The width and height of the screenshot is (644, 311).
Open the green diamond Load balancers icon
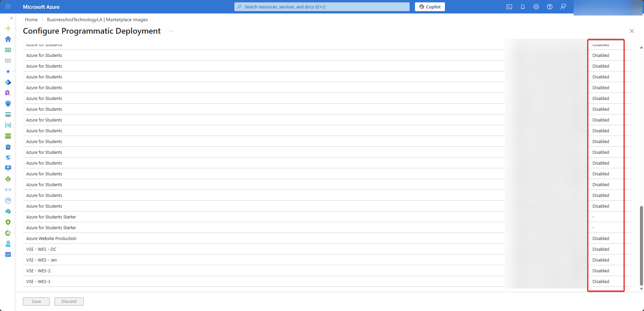8,179
